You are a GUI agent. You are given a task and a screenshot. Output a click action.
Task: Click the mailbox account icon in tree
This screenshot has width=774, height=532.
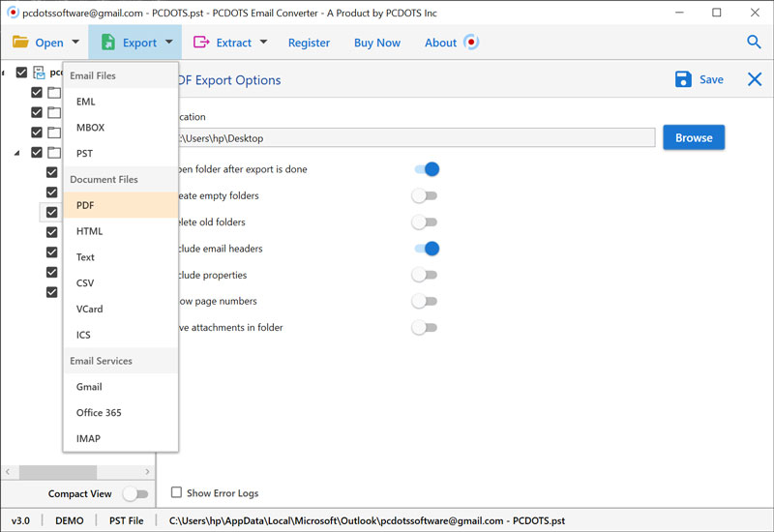[39, 73]
